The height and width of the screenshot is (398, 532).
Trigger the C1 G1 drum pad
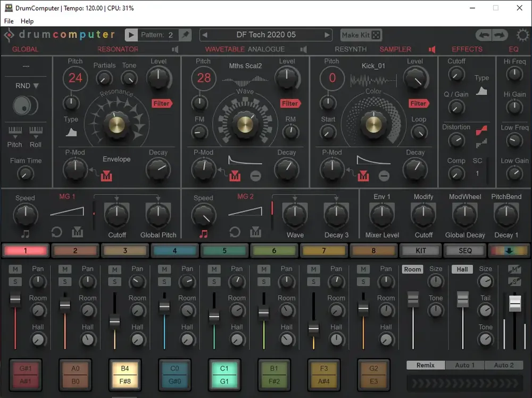tap(225, 375)
